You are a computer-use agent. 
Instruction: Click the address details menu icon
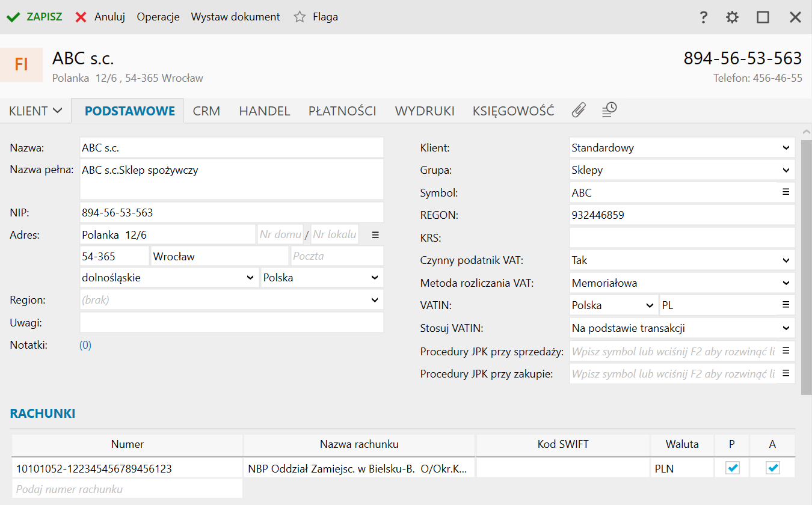(x=375, y=234)
